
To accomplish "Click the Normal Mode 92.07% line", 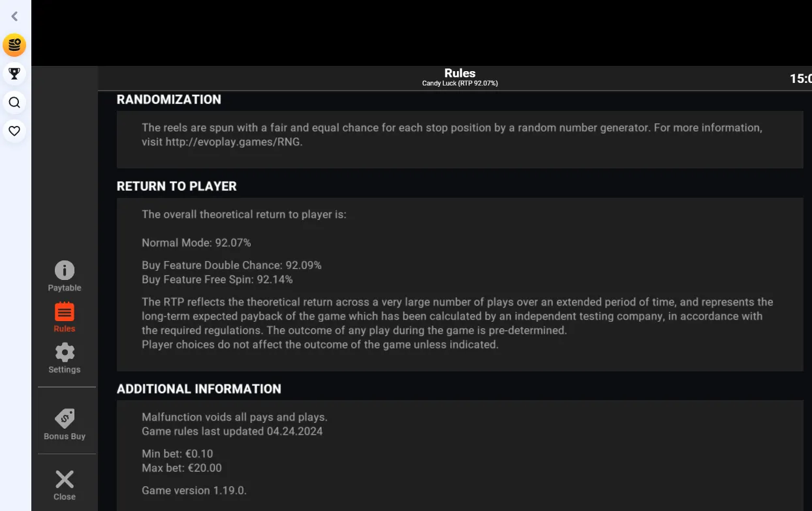I will tap(196, 243).
